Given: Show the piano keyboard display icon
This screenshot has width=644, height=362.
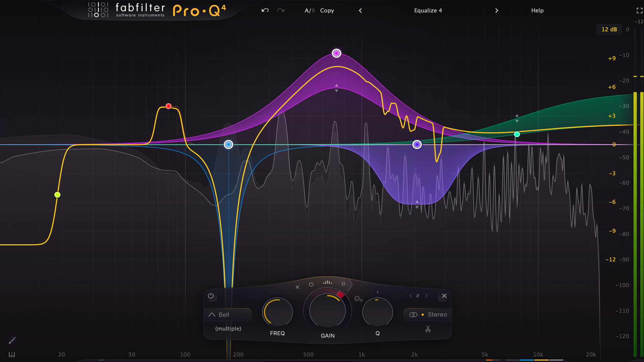Looking at the screenshot, I should (12, 354).
